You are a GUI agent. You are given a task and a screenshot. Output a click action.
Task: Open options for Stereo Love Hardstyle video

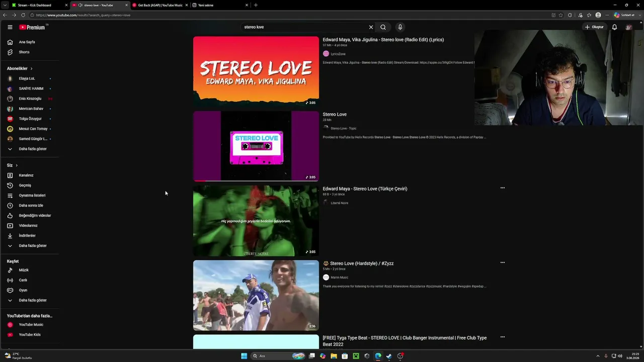tap(502, 262)
